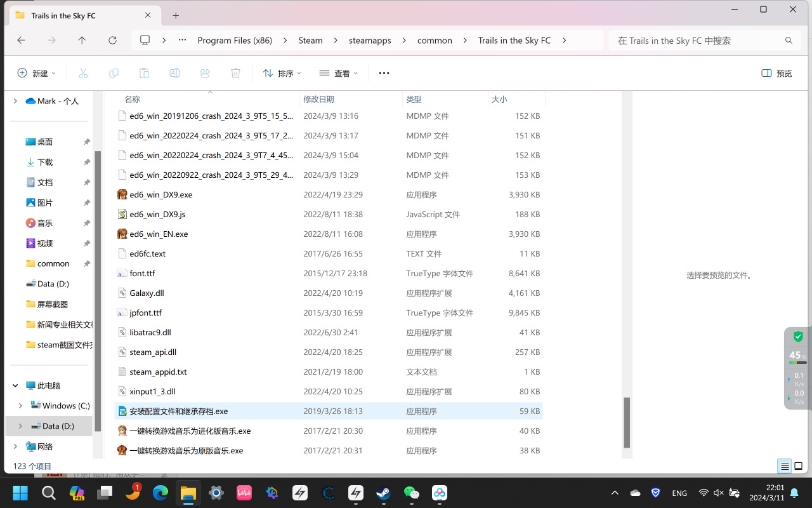Image resolution: width=812 pixels, height=508 pixels.
Task: Click the Share icon in toolbar
Action: [205, 73]
